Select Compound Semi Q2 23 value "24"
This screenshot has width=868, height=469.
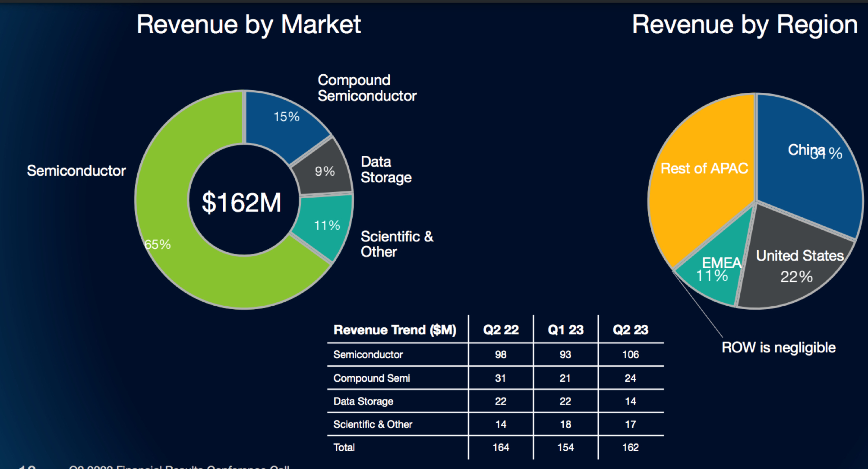(x=630, y=378)
